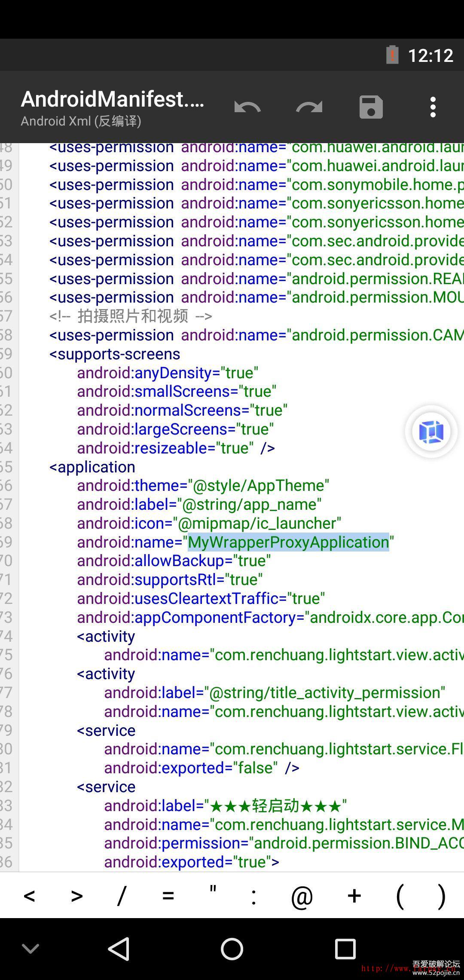
Task: Tap the battery warning status icon
Action: click(392, 55)
